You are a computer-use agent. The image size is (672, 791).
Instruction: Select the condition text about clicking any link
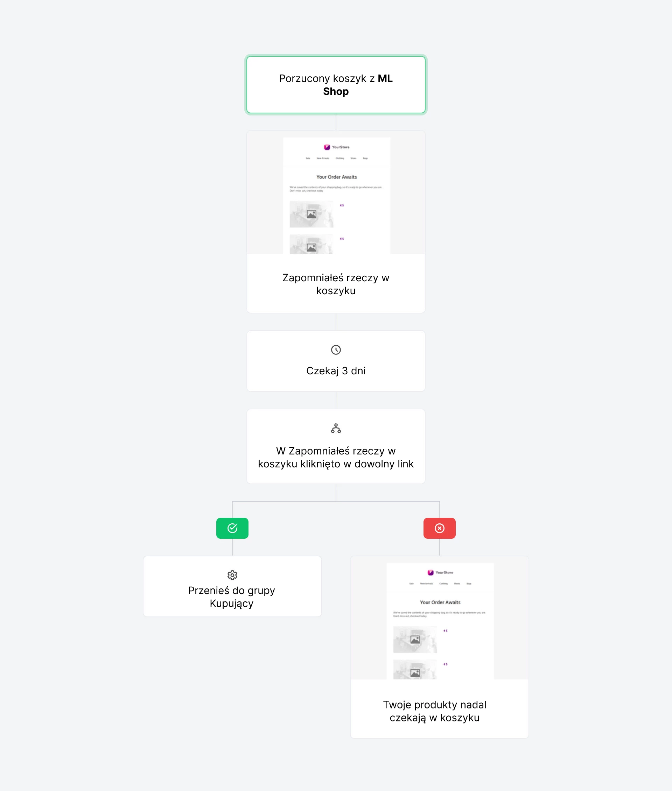pyautogui.click(x=336, y=457)
